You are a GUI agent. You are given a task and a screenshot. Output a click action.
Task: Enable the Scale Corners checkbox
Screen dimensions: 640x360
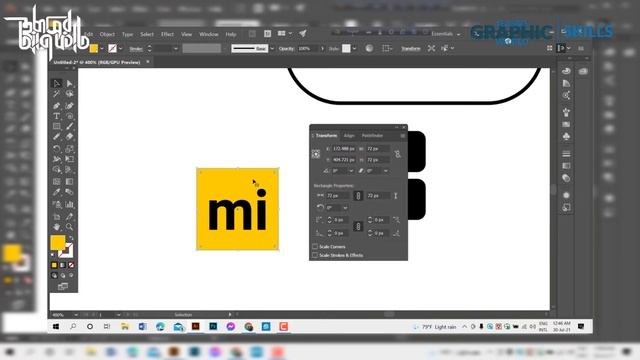point(315,247)
